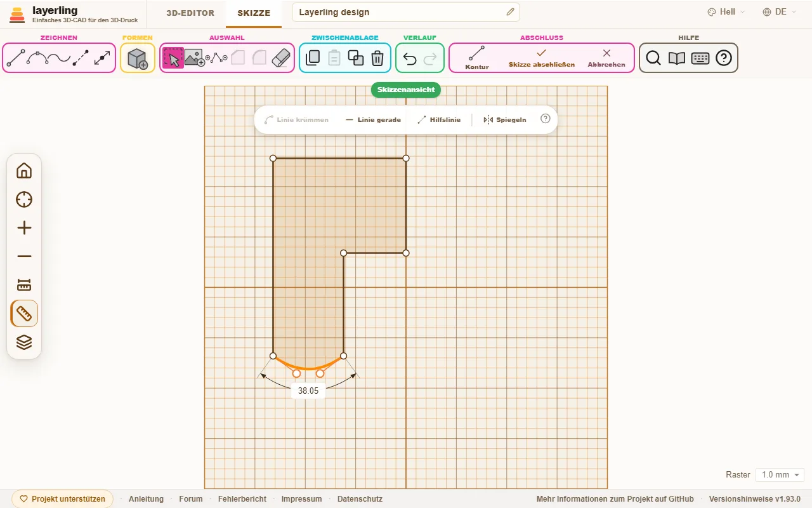812x508 pixels.
Task: Click the Layerling design name field
Action: (x=406, y=12)
